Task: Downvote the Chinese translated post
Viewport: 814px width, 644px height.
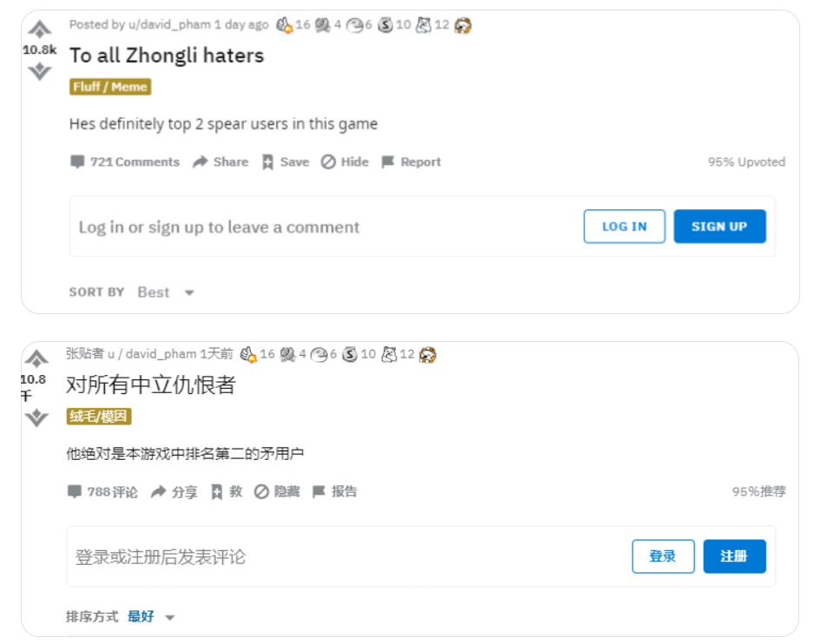Action: [x=36, y=417]
